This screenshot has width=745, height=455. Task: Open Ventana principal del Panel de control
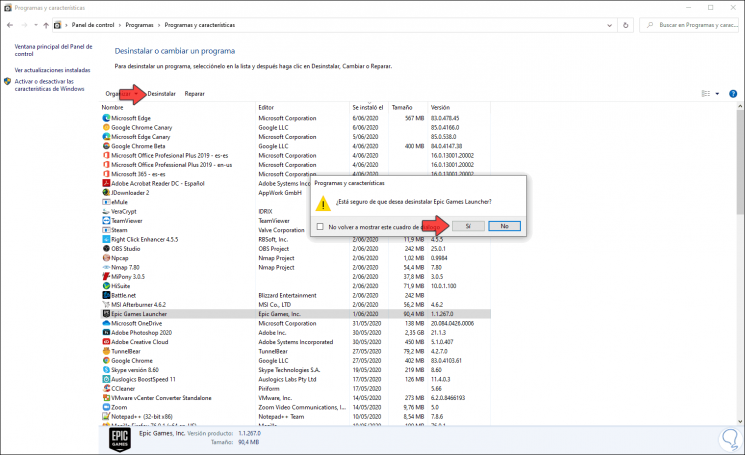[x=53, y=50]
